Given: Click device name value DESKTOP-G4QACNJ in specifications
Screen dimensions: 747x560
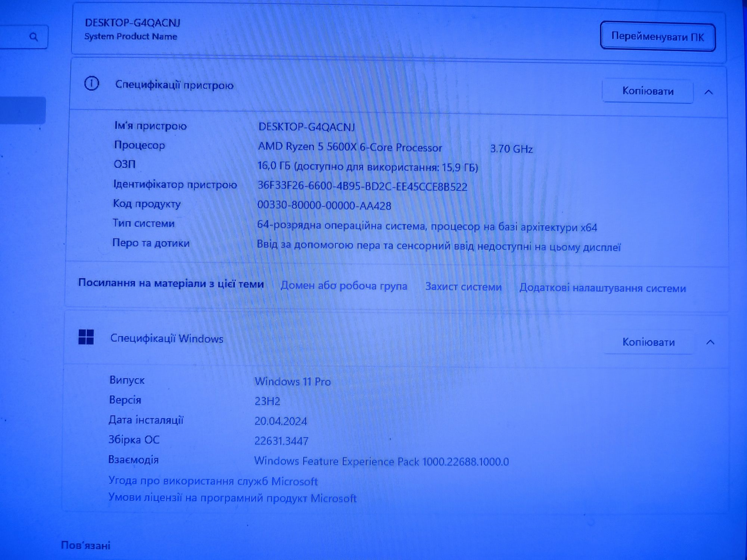Looking at the screenshot, I should tap(307, 127).
